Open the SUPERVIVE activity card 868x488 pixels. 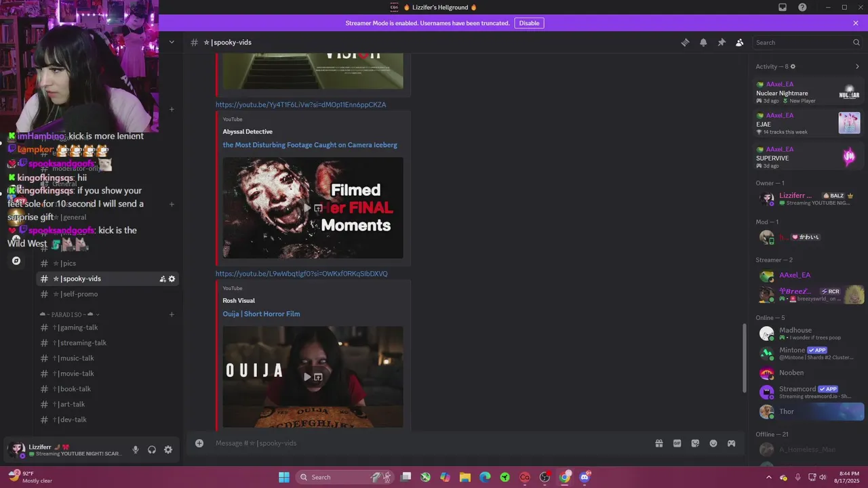pyautogui.click(x=808, y=157)
